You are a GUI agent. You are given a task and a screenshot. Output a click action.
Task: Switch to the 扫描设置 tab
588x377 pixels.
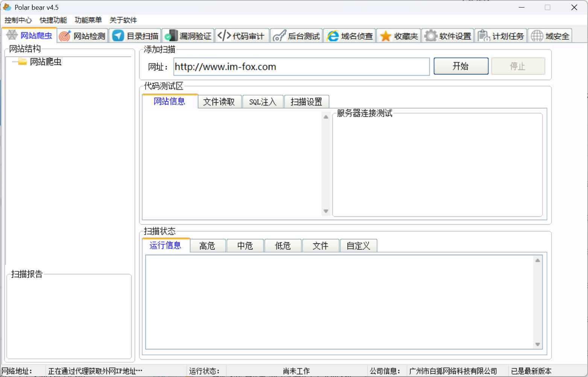[x=306, y=102]
